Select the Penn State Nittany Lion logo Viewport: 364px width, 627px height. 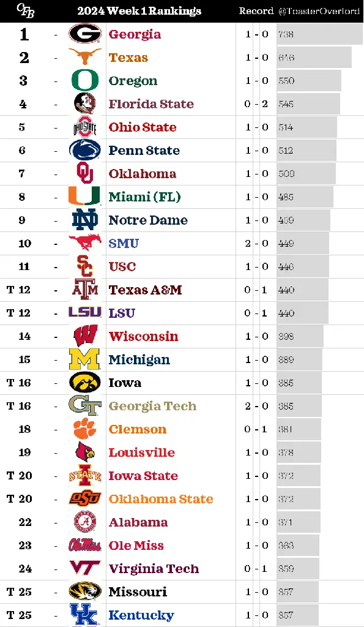tap(85, 150)
